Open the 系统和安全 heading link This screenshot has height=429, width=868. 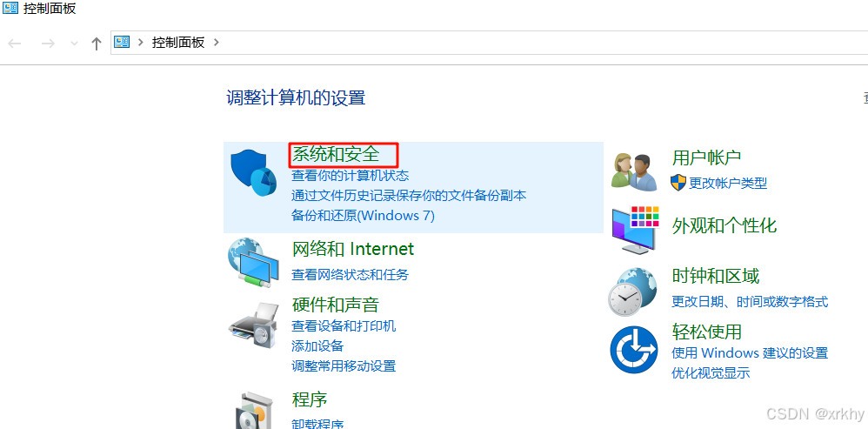coord(337,154)
